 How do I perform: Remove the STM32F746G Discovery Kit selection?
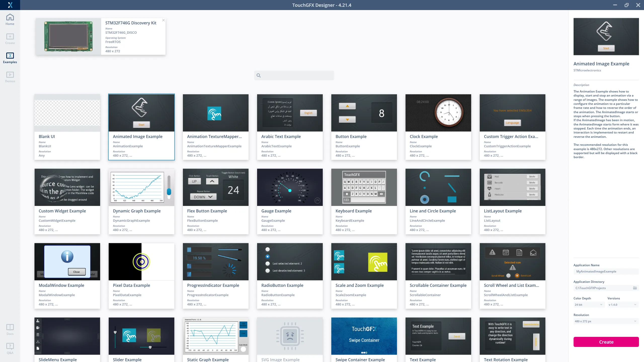click(164, 20)
